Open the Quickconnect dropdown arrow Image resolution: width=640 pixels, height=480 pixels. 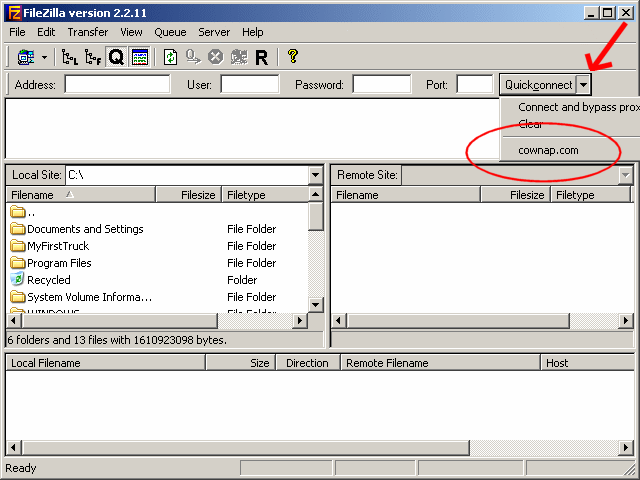(x=583, y=85)
